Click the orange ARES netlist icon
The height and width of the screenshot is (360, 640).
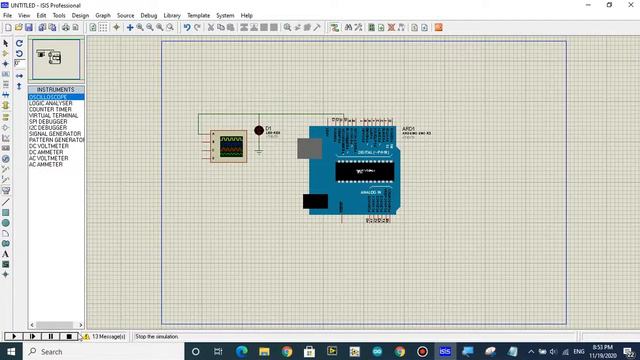438,27
